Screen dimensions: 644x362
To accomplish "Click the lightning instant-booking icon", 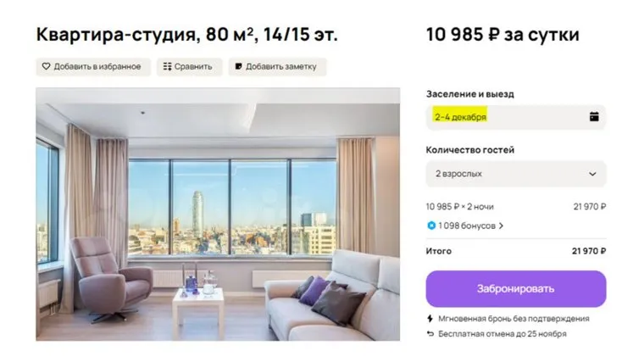I will click(431, 319).
